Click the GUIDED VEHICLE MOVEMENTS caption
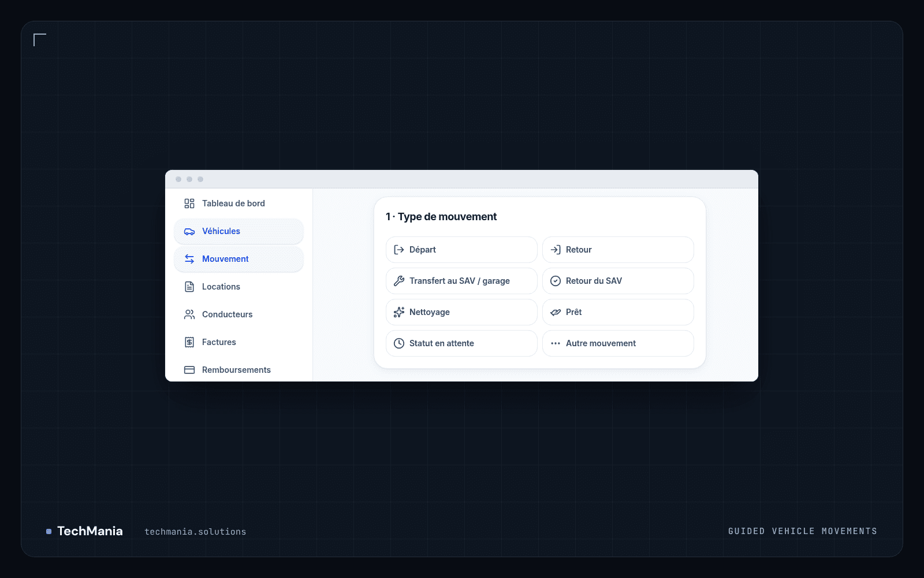 [803, 531]
